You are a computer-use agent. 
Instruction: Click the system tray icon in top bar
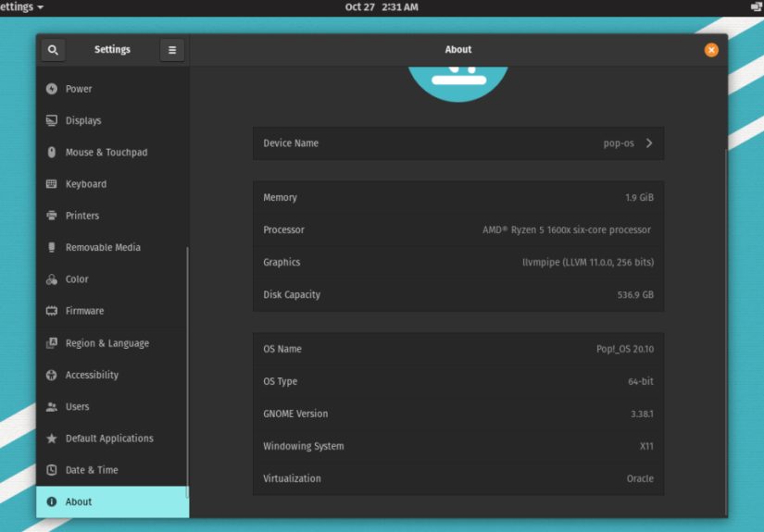tap(757, 6)
